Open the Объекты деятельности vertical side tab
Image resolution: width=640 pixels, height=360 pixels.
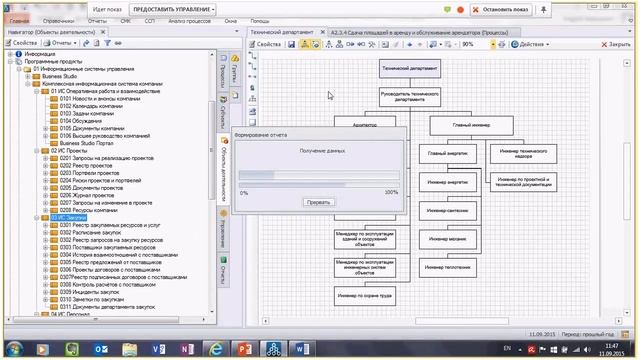(x=224, y=169)
